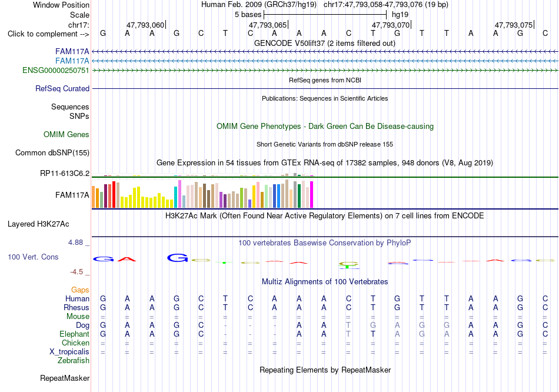Click the Elephant species alignment label
Image resolution: width=559 pixels, height=392 pixels.
pos(75,334)
